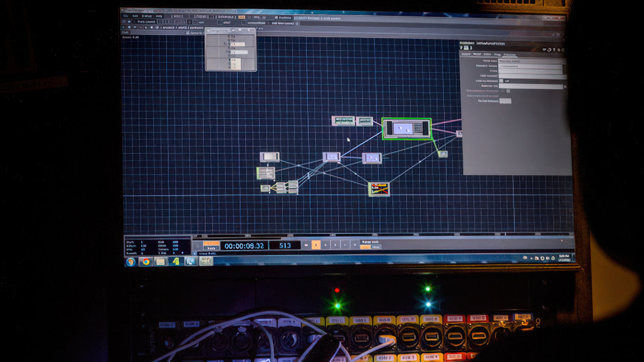Click the middle wide light field in the floating dialog

pyautogui.click(x=239, y=52)
